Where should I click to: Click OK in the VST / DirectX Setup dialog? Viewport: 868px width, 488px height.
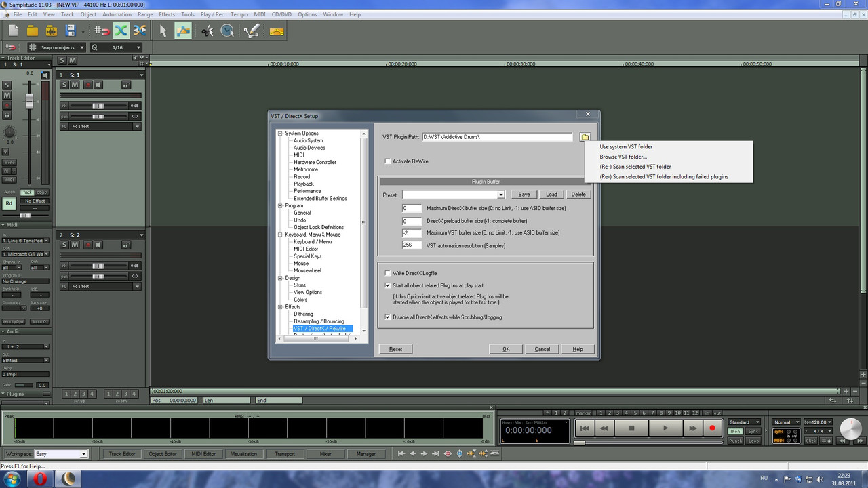506,349
